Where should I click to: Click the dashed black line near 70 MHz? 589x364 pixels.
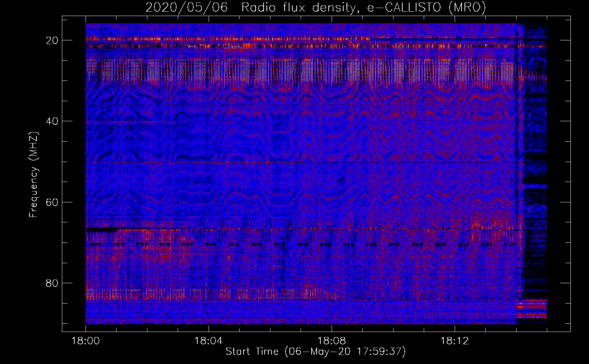(x=291, y=244)
